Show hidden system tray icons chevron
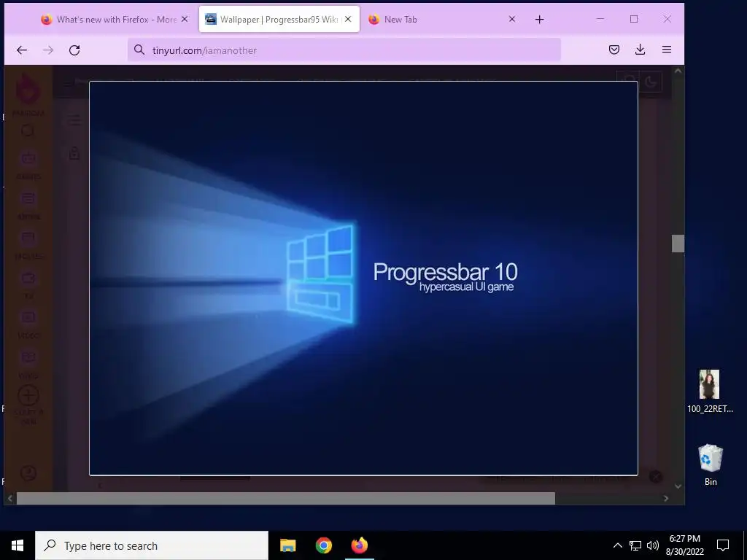 click(x=617, y=545)
